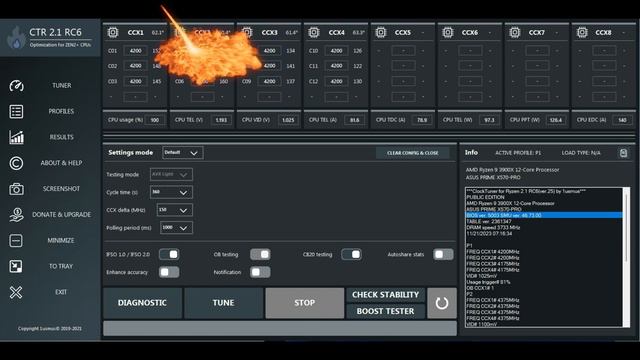Click the C02 frequency field in CCX1
Image resolution: width=640 pixels, height=360 pixels.
tap(136, 66)
